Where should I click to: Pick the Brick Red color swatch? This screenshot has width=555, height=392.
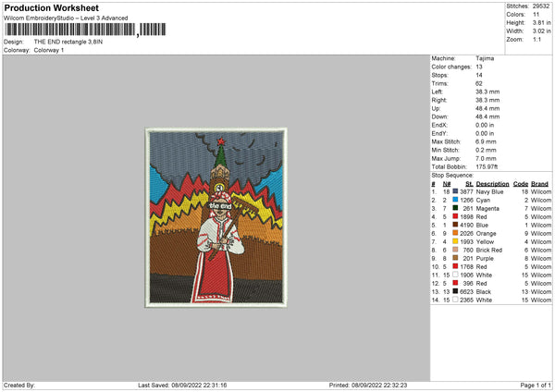point(455,250)
